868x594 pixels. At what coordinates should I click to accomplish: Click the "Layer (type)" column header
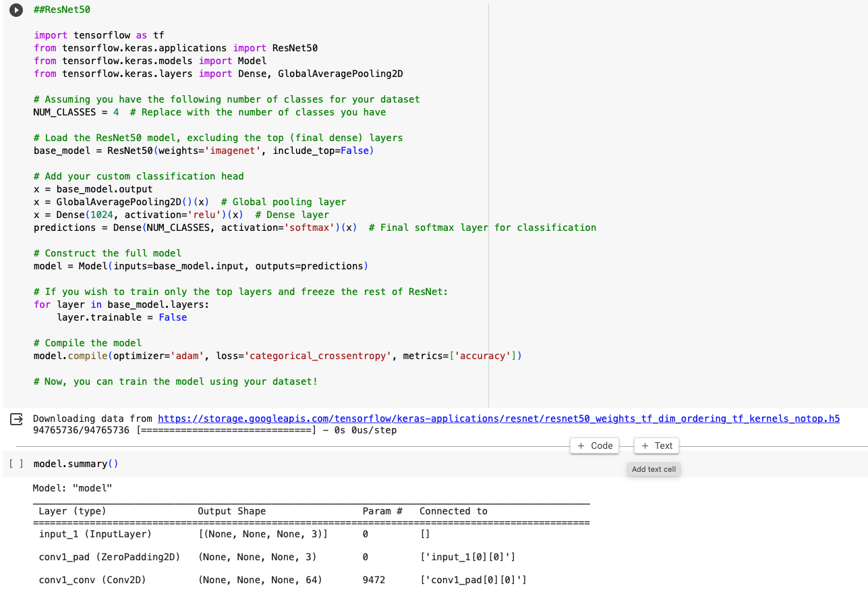(72, 511)
